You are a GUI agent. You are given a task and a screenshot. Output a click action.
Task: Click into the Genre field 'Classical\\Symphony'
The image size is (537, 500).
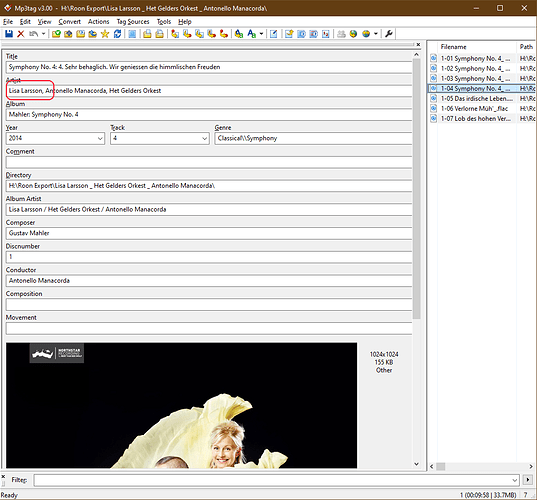[x=313, y=138]
